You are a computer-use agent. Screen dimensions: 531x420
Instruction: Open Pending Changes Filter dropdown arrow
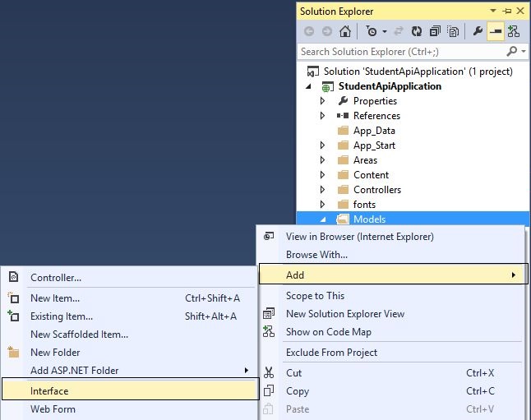point(385,31)
